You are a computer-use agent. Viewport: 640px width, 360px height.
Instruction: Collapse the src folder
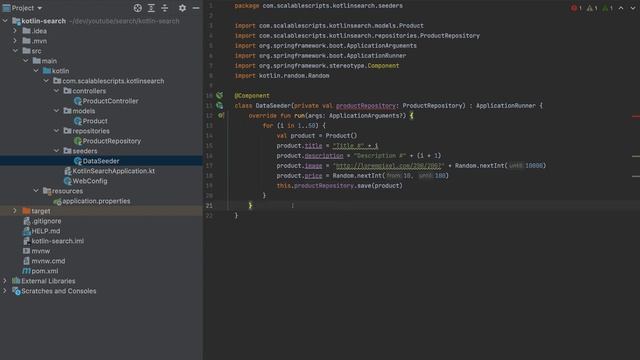point(15,51)
